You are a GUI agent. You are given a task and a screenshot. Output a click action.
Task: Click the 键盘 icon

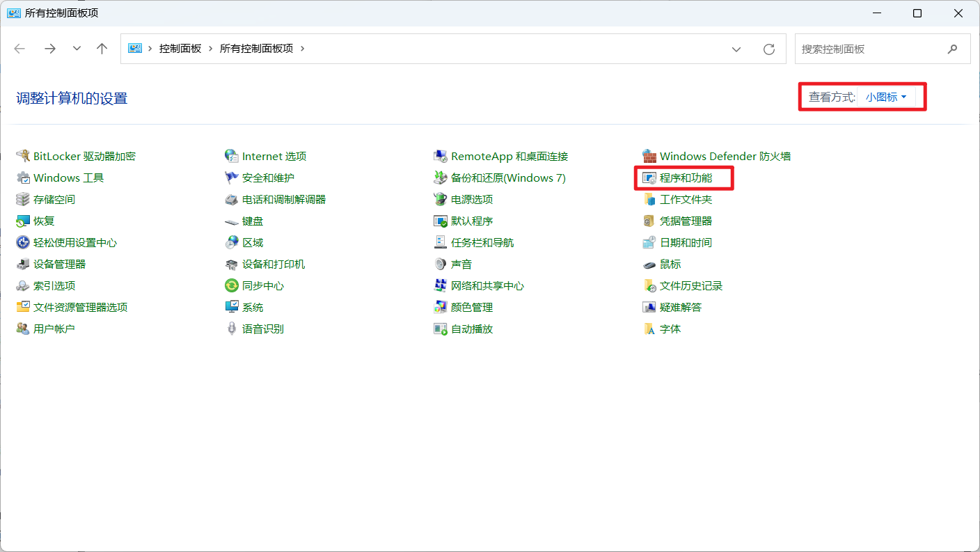[x=232, y=221]
